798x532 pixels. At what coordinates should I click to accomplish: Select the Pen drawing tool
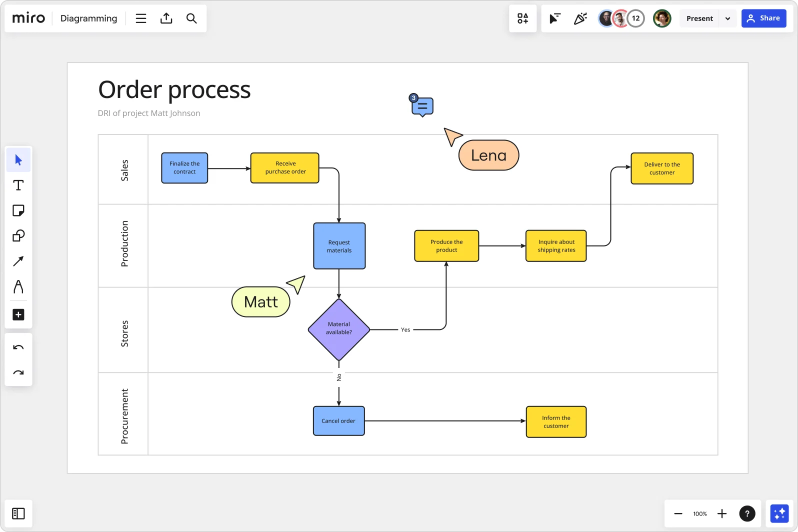point(18,287)
